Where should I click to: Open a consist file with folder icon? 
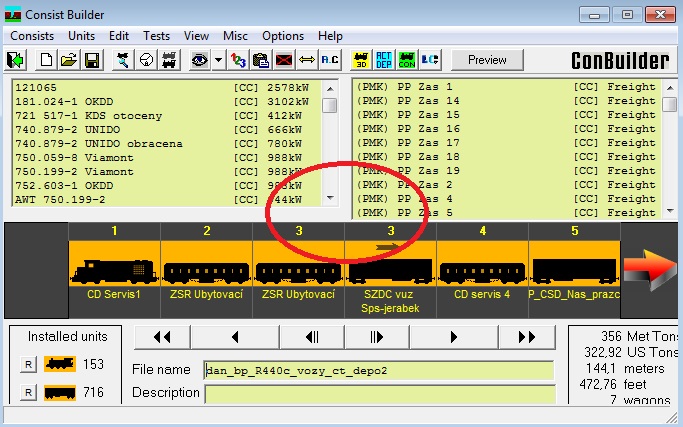(68, 60)
